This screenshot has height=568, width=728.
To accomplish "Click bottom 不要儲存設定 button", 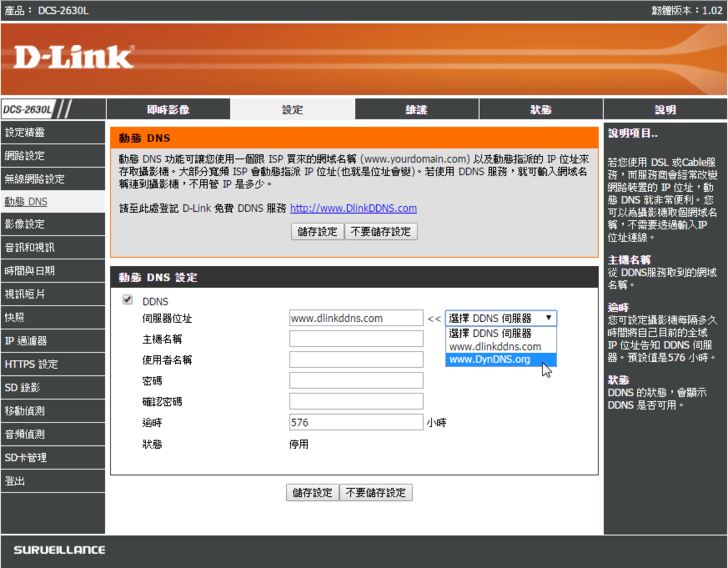I will click(x=376, y=493).
